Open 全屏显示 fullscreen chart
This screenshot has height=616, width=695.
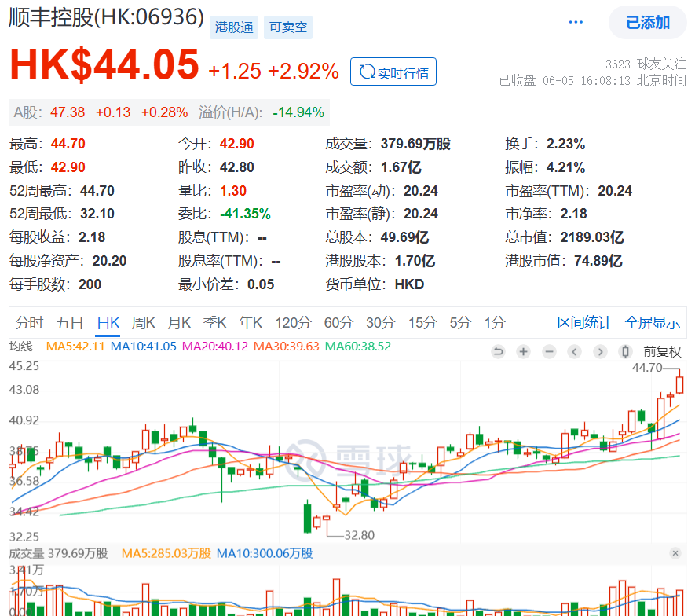tap(653, 323)
